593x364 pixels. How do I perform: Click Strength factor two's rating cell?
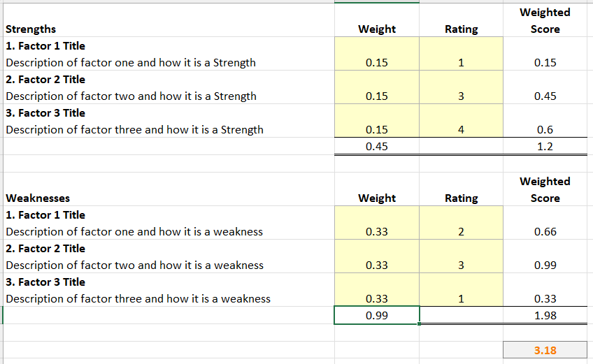[x=461, y=96]
